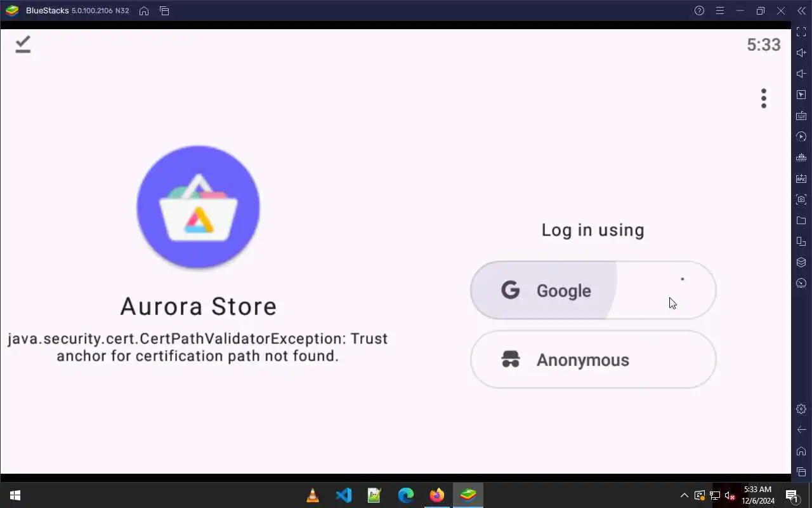
Task: Go back using sidebar arrow
Action: 801,430
